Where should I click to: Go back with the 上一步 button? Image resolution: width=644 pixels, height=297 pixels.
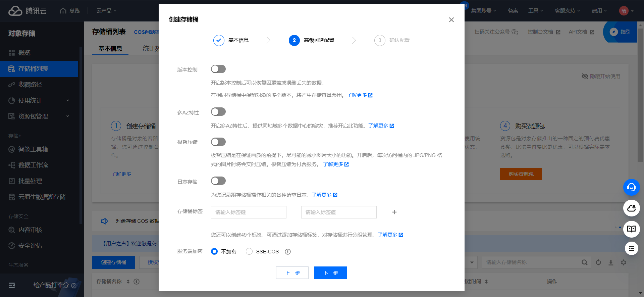(292, 273)
